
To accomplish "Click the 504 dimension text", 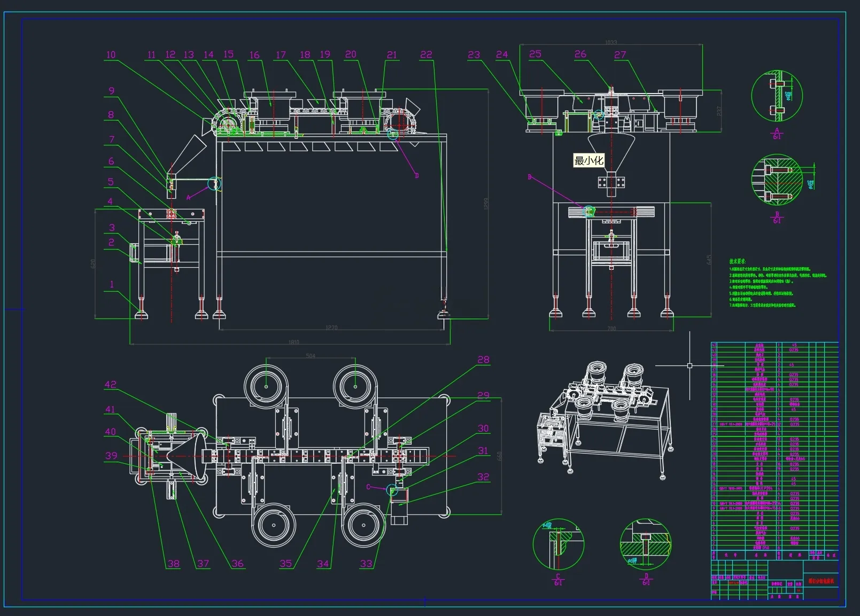I will click(311, 356).
